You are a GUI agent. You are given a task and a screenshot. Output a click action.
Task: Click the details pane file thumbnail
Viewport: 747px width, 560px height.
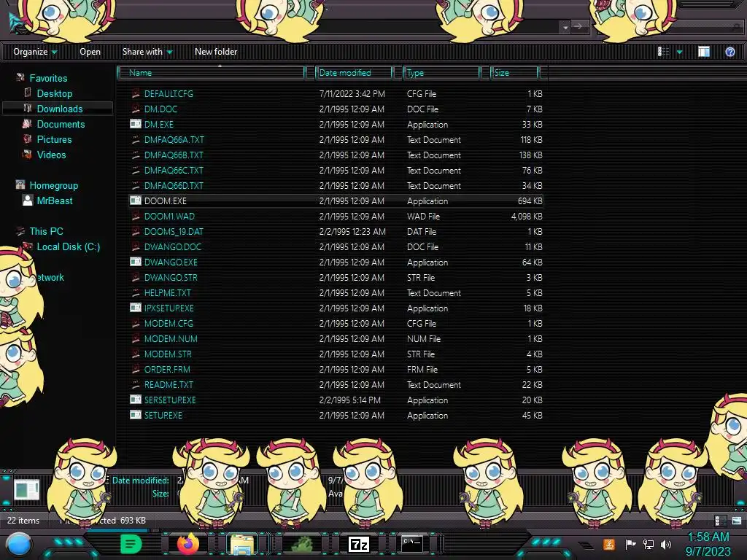tap(27, 490)
